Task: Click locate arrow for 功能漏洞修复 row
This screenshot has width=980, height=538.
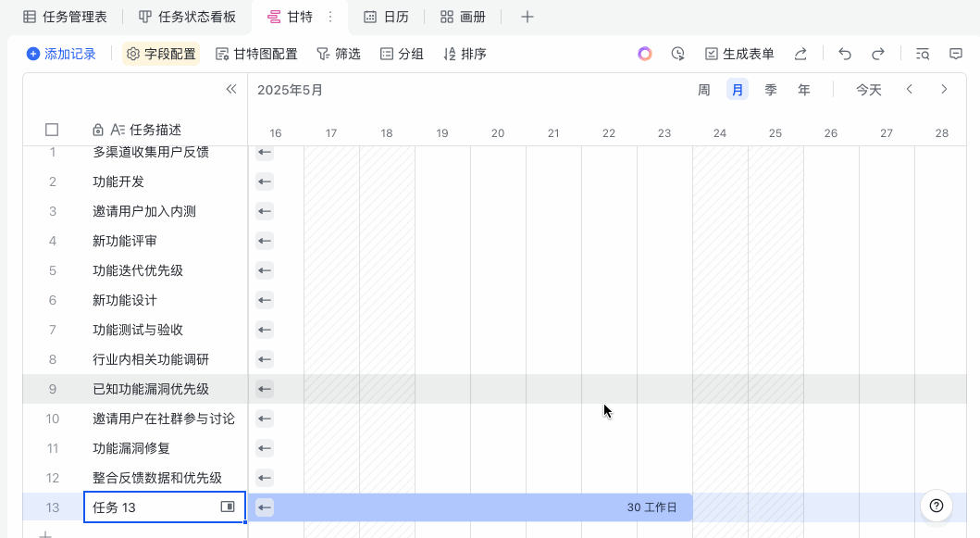Action: [265, 448]
